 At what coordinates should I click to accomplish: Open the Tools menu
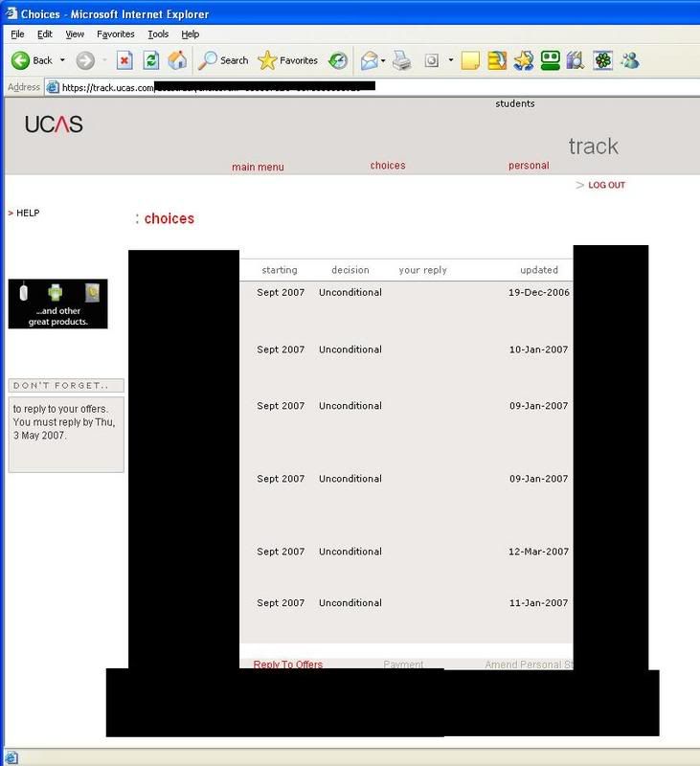click(158, 34)
